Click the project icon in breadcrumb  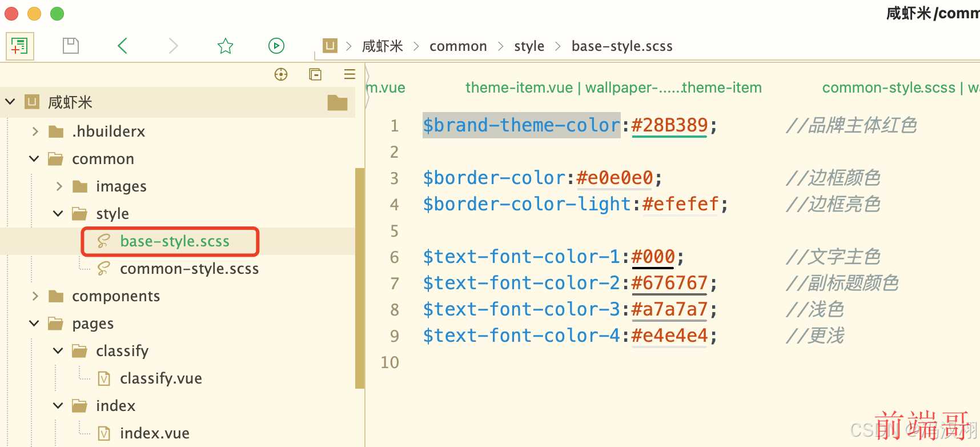coord(330,46)
